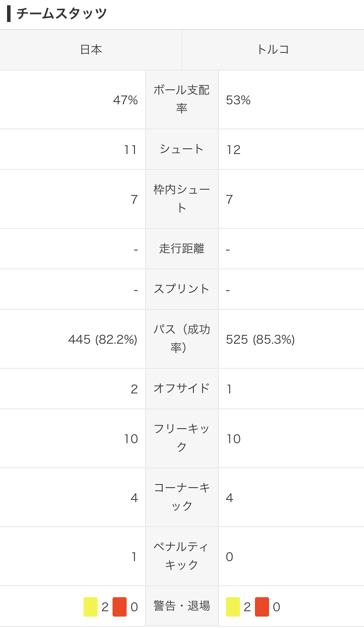Viewport: 364px width, 628px height.
Task: Click the チームスタッツ section heading
Action: tap(62, 14)
